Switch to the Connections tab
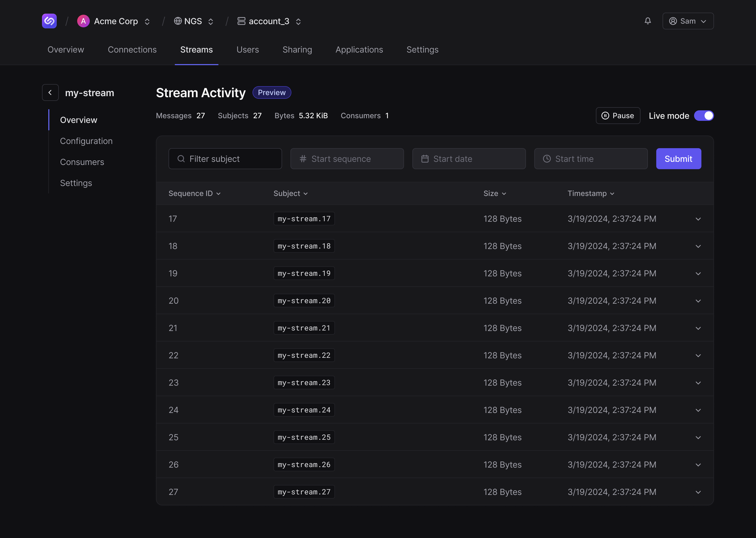 132,50
